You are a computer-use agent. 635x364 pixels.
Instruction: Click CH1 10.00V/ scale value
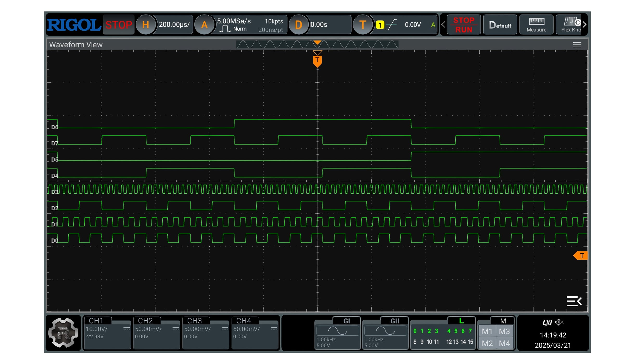click(x=97, y=329)
